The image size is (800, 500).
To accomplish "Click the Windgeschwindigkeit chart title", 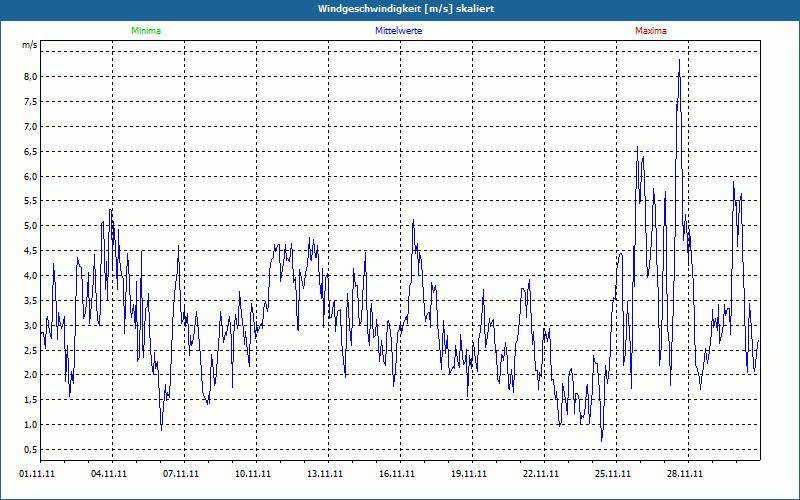I will pos(406,9).
